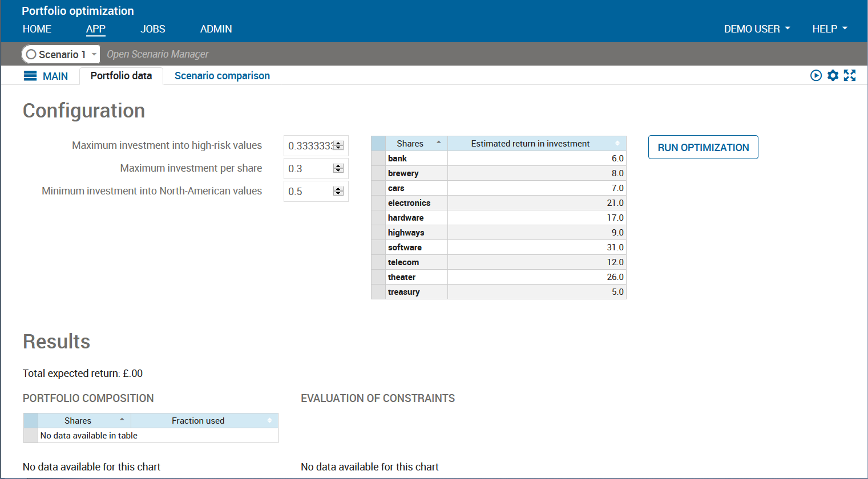
Task: Open the hamburger MAIN menu icon
Action: click(30, 76)
